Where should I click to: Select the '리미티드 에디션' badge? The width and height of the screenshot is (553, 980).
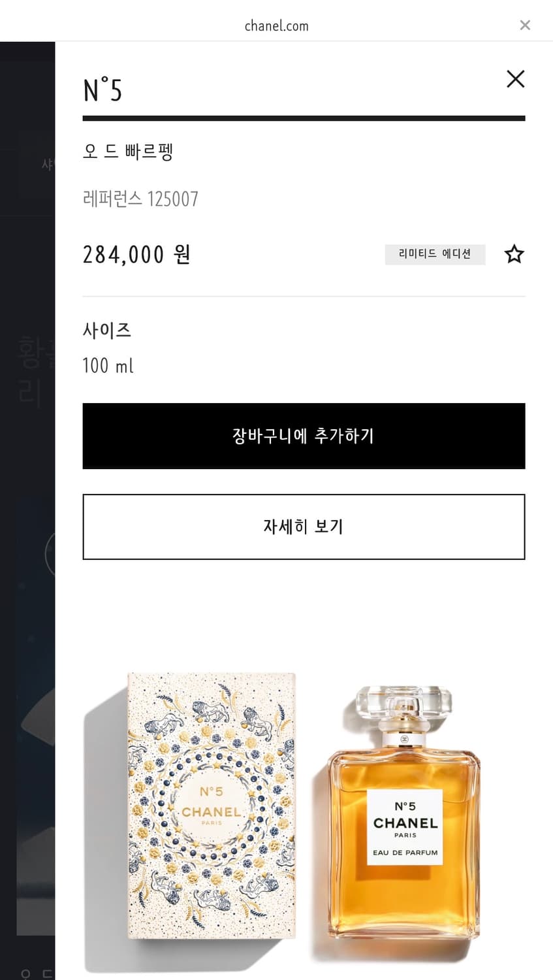pyautogui.click(x=435, y=254)
